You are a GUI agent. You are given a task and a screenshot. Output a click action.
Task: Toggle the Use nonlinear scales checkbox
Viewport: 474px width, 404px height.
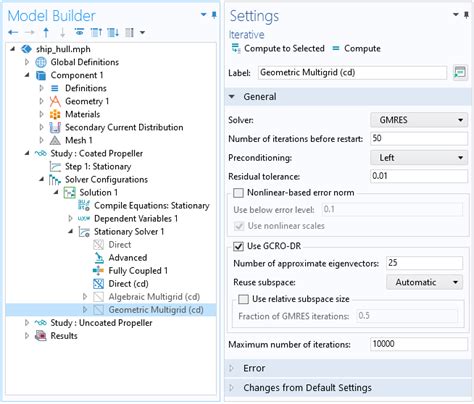[x=239, y=226]
